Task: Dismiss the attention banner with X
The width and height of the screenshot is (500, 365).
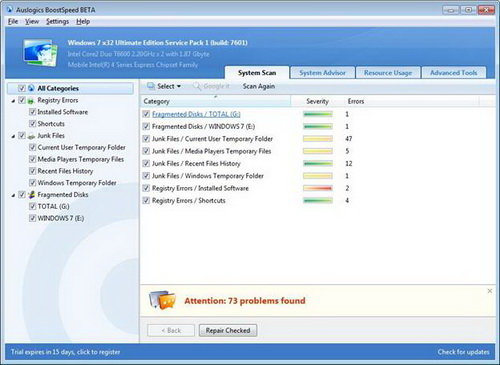Action: coord(490,291)
